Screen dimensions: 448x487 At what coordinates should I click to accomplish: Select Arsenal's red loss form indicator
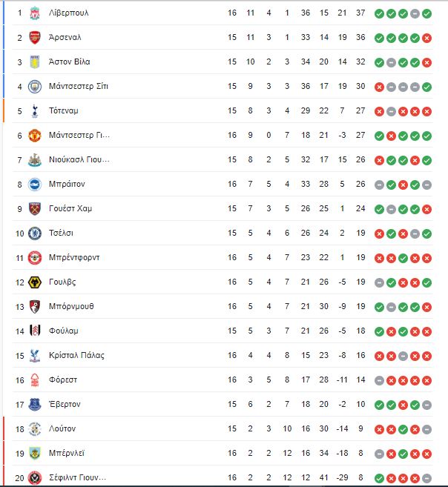coord(427,39)
